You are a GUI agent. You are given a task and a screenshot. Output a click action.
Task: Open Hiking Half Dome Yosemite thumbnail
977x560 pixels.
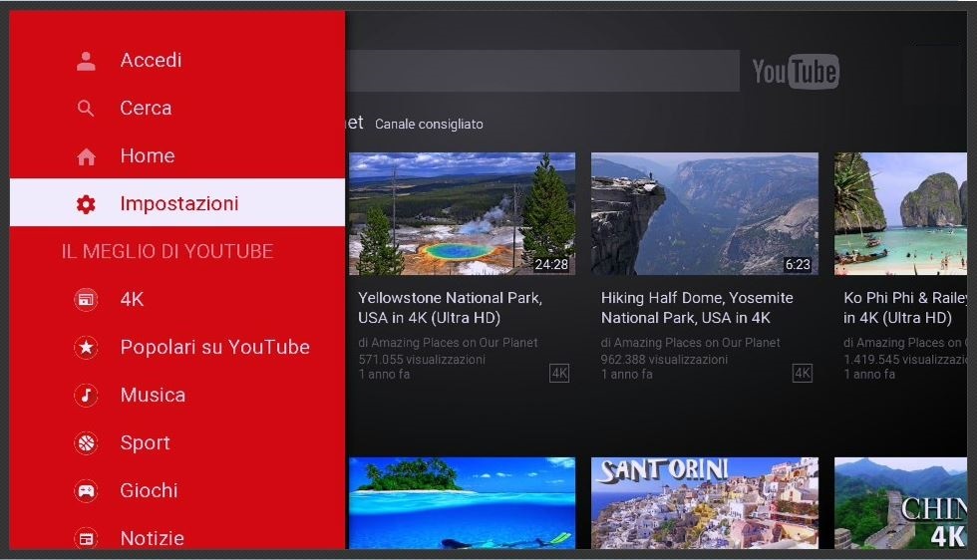705,213
